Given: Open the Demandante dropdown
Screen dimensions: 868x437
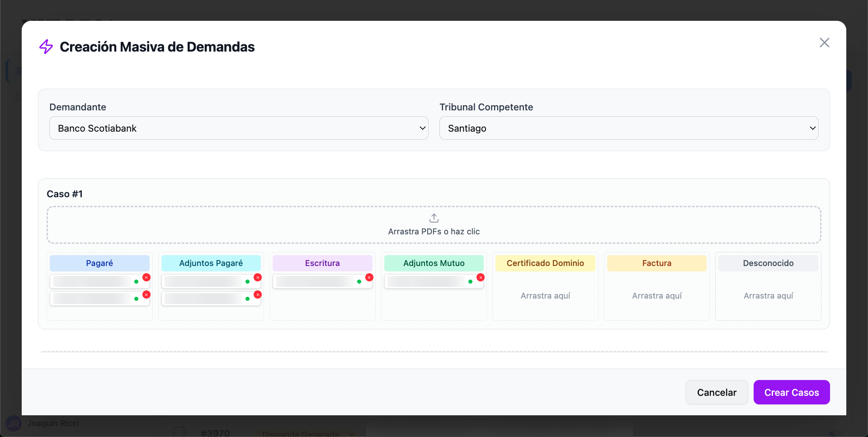Looking at the screenshot, I should 239,128.
